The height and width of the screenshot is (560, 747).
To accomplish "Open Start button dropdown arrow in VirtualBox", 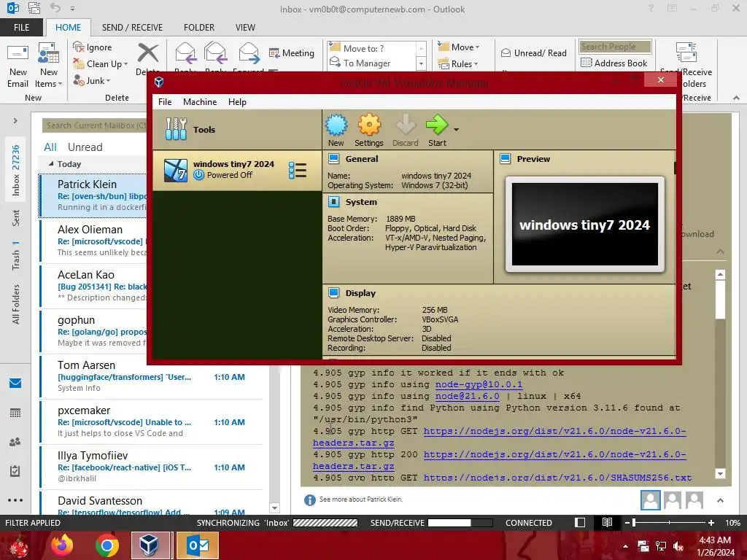I will point(457,130).
